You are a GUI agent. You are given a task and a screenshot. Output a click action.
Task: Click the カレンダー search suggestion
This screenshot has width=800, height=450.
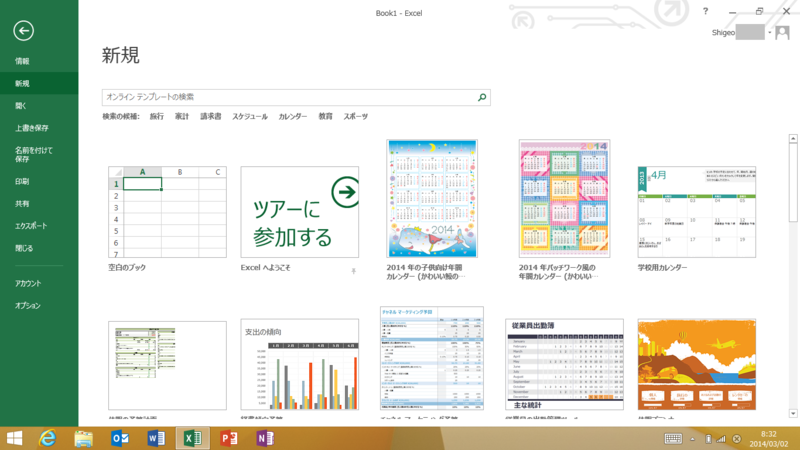pos(293,116)
